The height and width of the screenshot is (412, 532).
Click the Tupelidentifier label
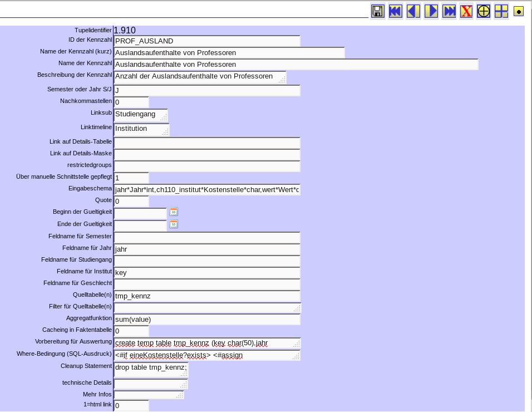click(93, 30)
